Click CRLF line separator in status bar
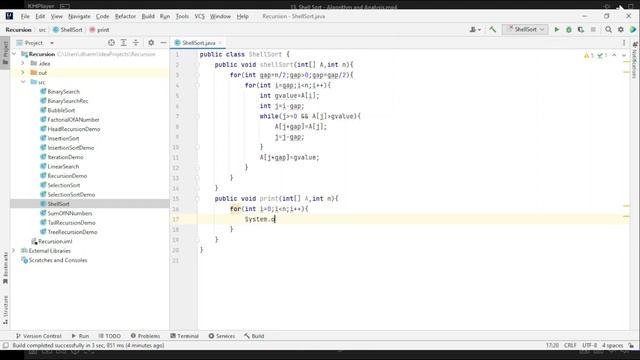640x360 pixels. [x=570, y=345]
